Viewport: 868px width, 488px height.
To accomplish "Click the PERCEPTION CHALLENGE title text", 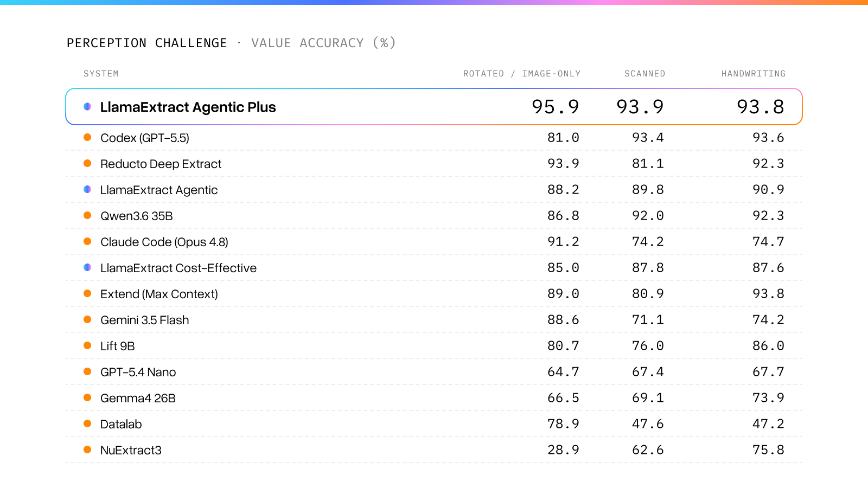I will 147,43.
